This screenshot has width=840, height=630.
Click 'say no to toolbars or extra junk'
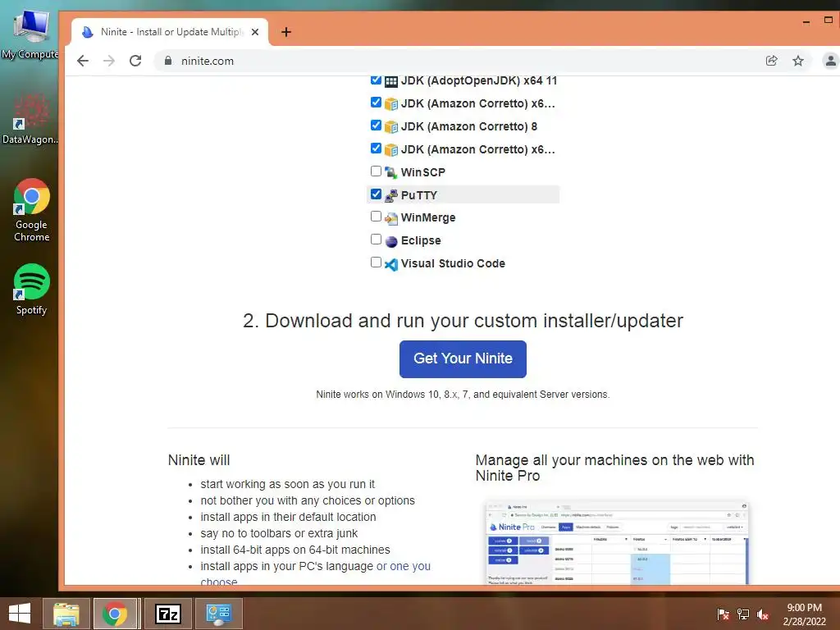[279, 533]
